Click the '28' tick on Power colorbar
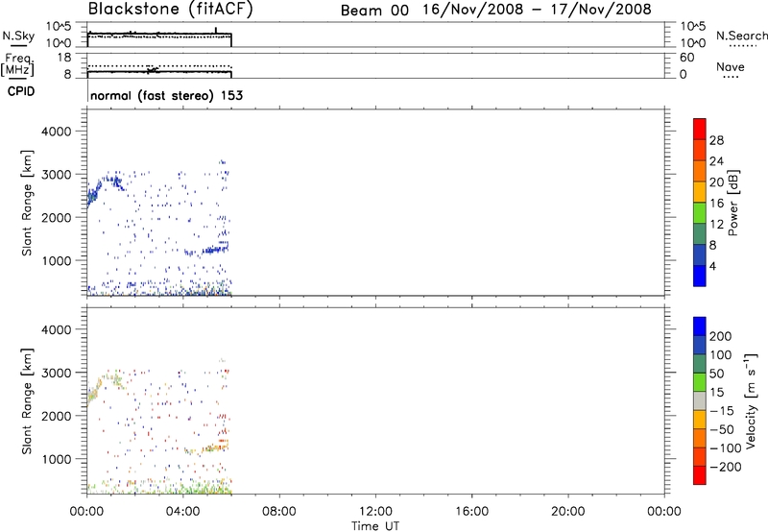 click(x=716, y=140)
